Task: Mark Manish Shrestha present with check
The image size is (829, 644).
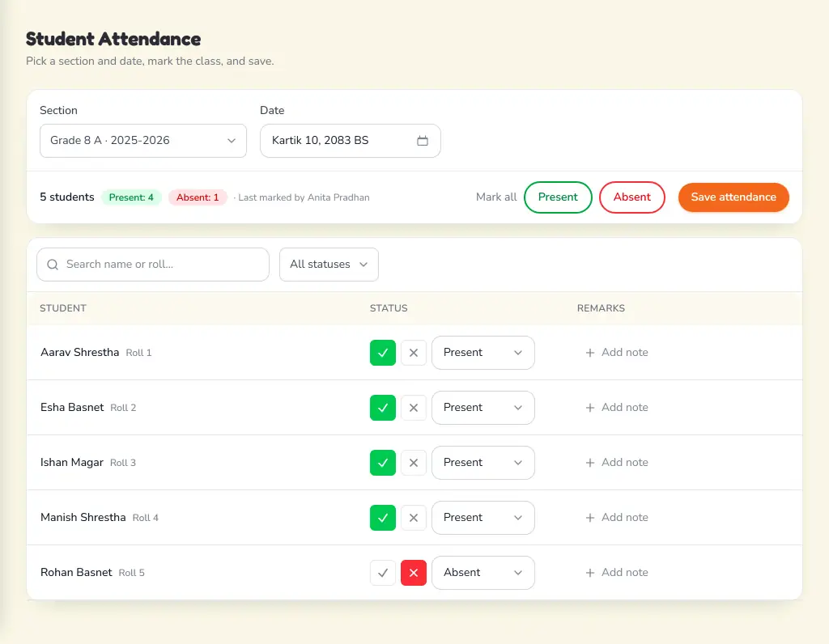Action: (x=383, y=517)
